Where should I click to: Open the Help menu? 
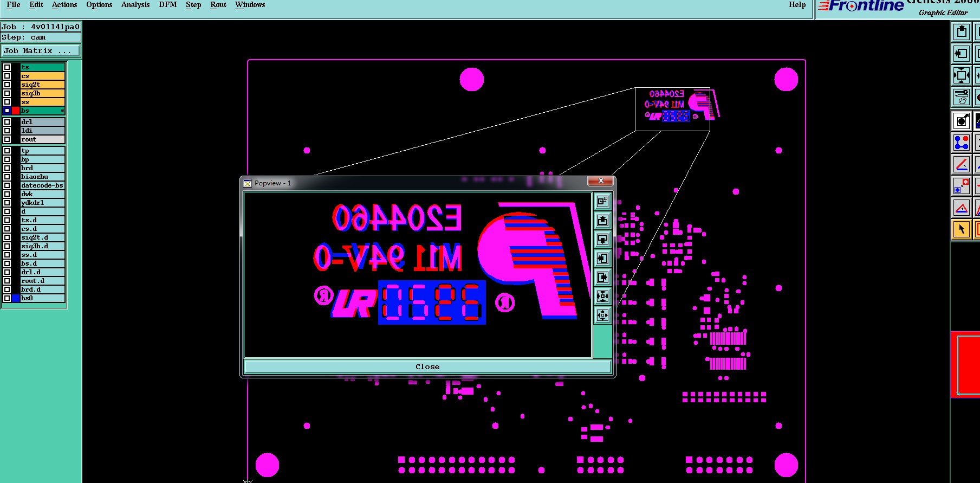tap(797, 5)
